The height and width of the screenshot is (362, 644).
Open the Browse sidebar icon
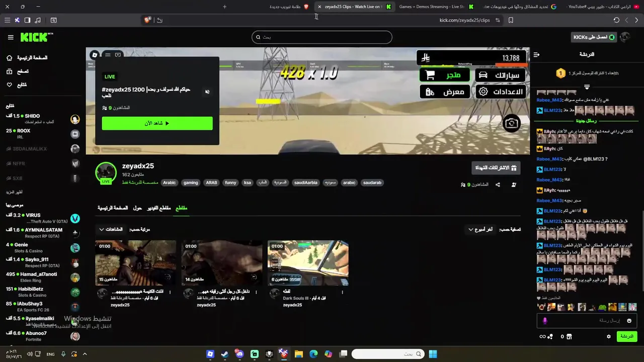(x=9, y=71)
